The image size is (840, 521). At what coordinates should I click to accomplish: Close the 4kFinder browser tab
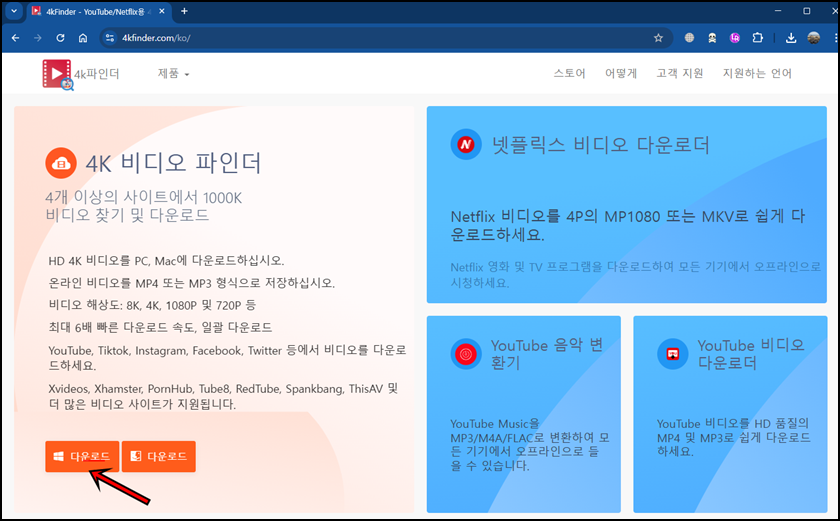pyautogui.click(x=162, y=11)
